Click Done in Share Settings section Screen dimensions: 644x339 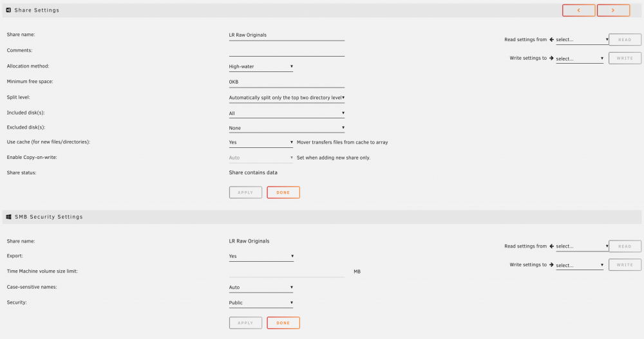click(283, 192)
